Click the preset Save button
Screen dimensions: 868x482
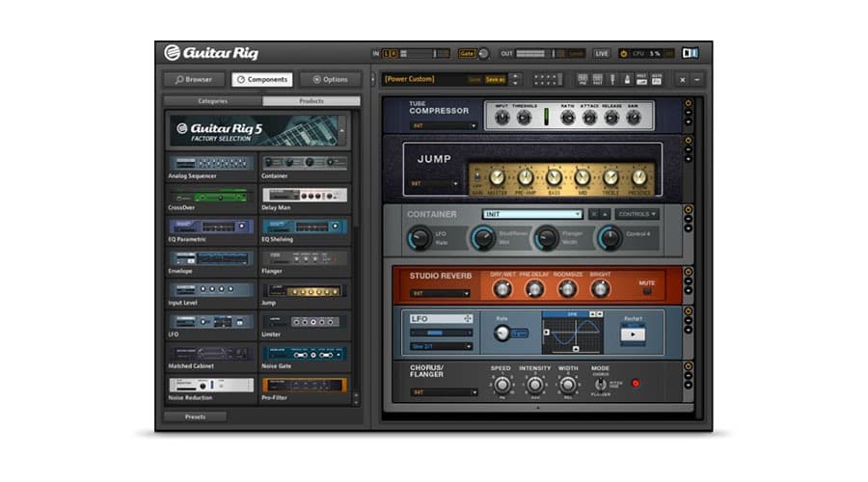(475, 80)
